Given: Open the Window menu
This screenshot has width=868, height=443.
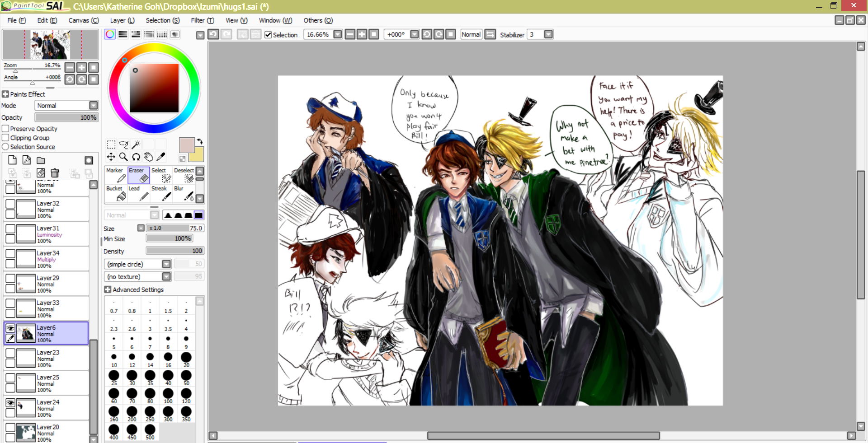Looking at the screenshot, I should click(275, 20).
